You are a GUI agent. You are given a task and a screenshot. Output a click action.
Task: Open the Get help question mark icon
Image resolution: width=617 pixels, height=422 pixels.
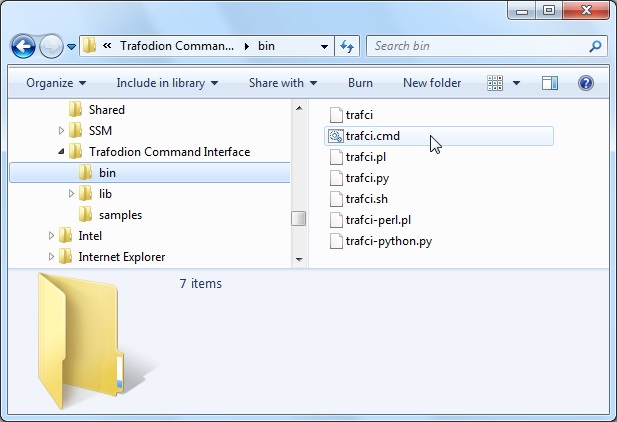[586, 83]
